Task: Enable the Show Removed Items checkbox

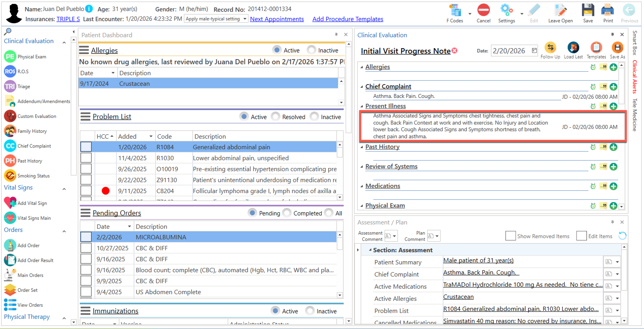Action: point(510,236)
